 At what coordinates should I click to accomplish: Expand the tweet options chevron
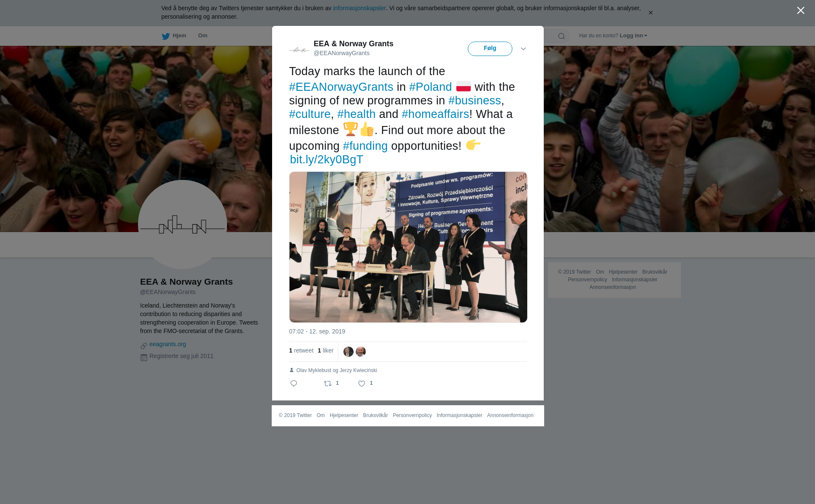(523, 49)
